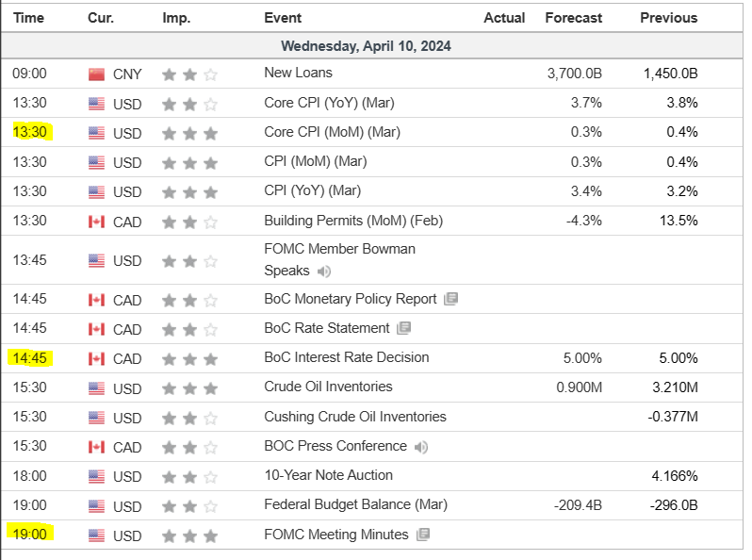Viewport: 752px width, 560px height.
Task: Click the US flag for Crude Oil Inventories row
Action: tap(96, 387)
